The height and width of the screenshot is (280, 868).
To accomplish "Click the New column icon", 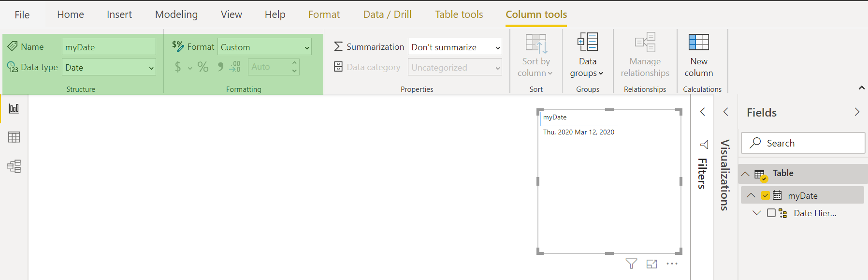I will tap(699, 42).
